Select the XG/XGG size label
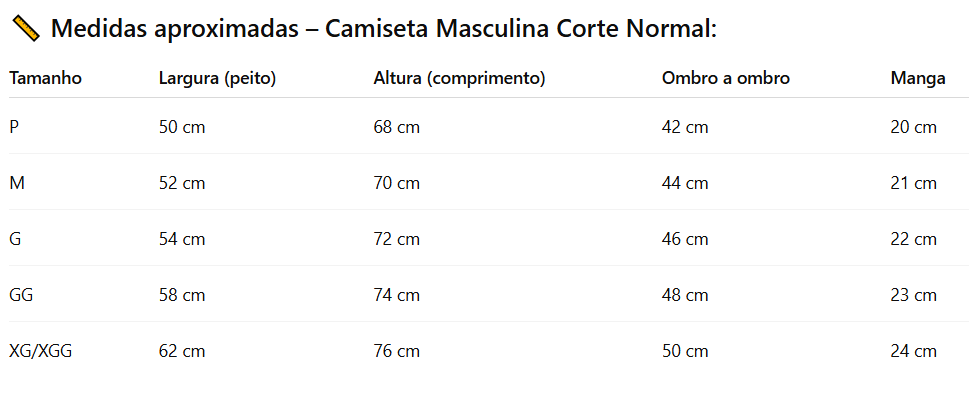 click(x=41, y=351)
